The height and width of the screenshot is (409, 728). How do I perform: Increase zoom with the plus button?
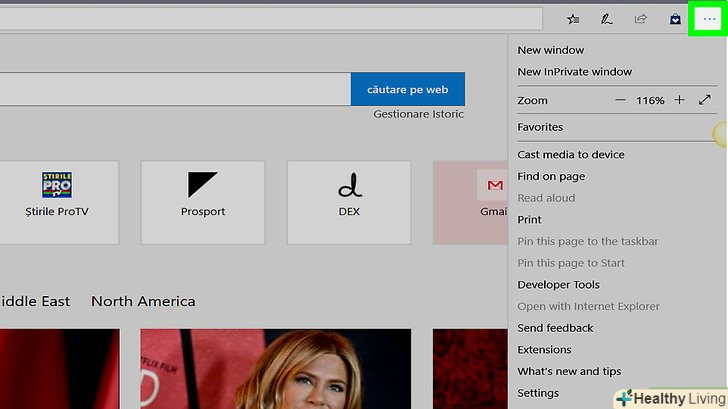(679, 100)
